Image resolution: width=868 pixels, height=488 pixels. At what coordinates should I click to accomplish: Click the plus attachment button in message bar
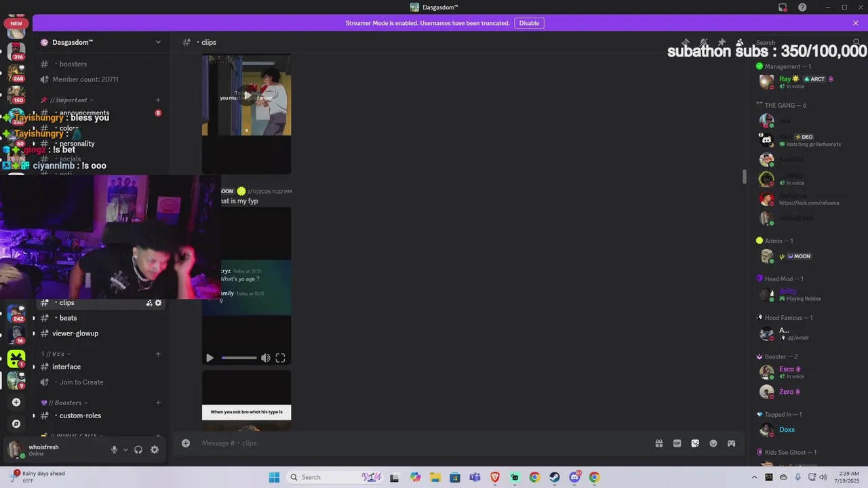(x=185, y=443)
